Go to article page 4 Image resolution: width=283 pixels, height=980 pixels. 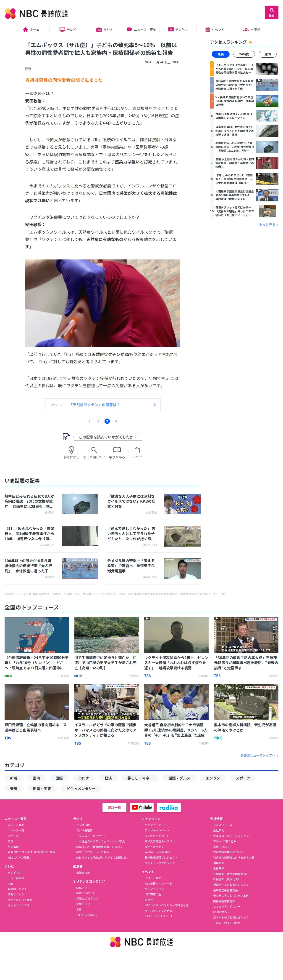coord(116,422)
